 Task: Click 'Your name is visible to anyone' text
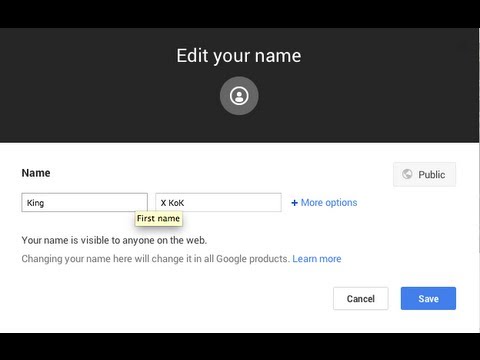click(114, 240)
